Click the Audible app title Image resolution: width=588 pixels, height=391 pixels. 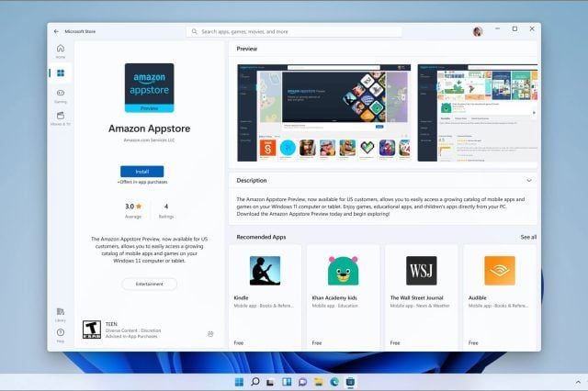click(x=478, y=297)
